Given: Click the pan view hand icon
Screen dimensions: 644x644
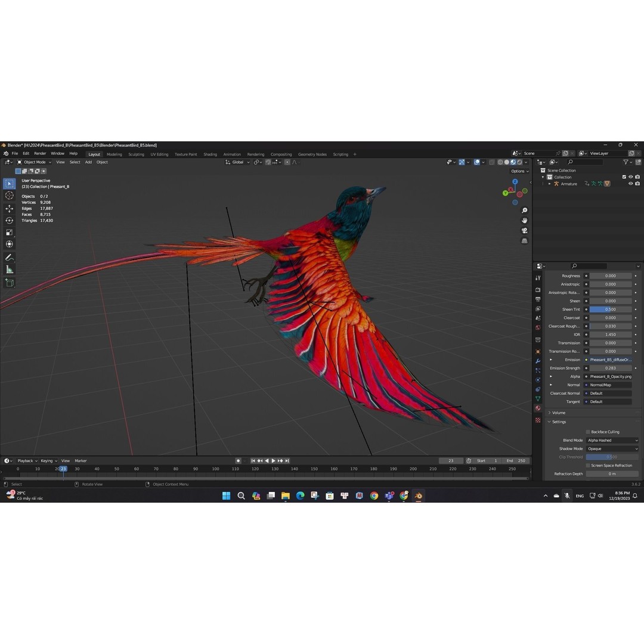Looking at the screenshot, I should pos(525,221).
